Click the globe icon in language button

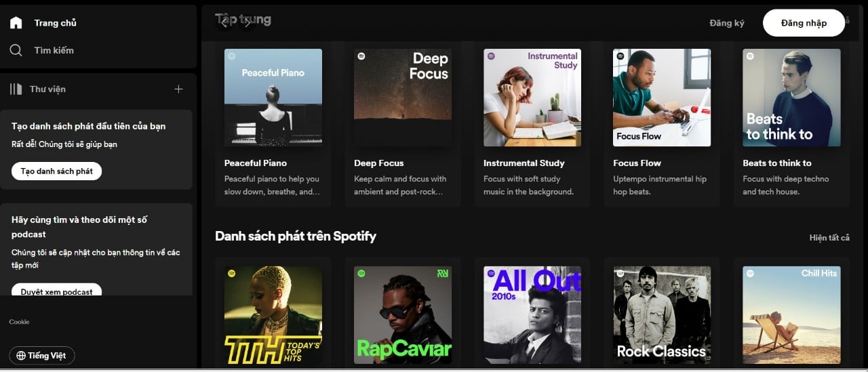[21, 356]
